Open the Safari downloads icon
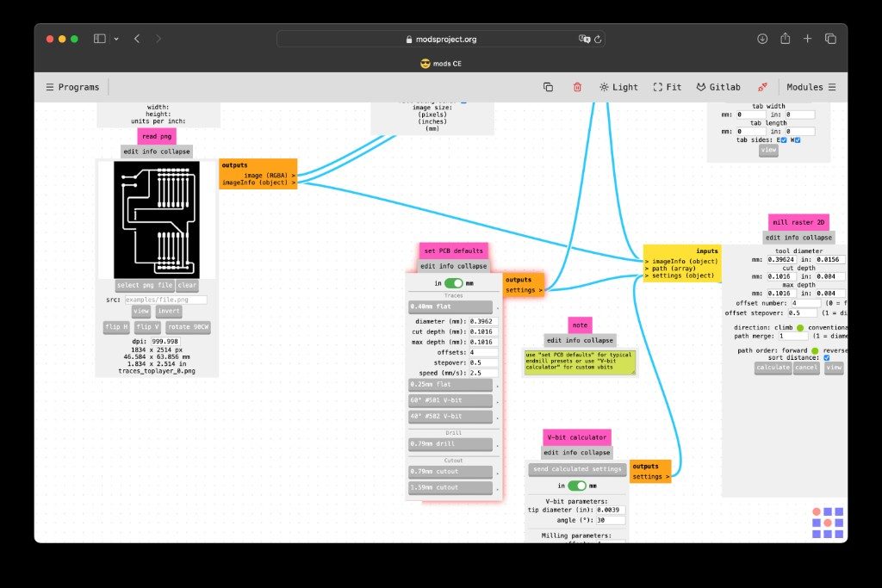Viewport: 882px width, 588px height. [762, 39]
